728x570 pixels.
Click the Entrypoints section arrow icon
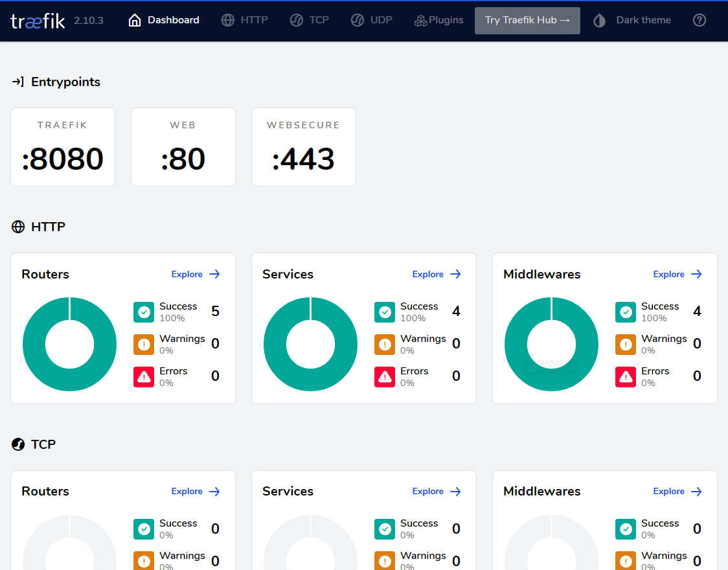18,82
